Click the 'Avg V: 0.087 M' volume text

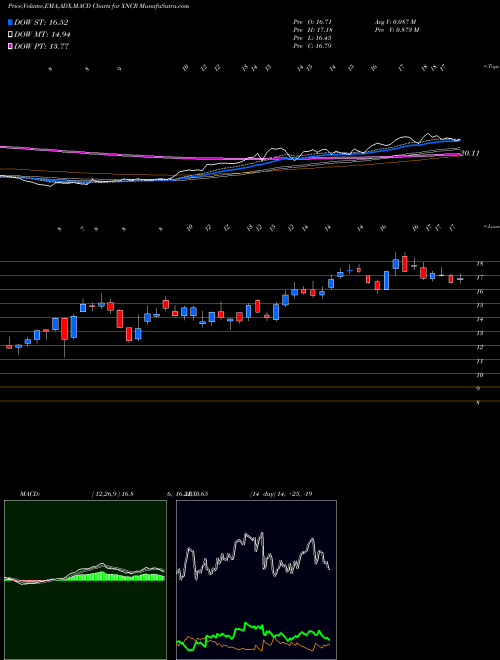coord(395,21)
